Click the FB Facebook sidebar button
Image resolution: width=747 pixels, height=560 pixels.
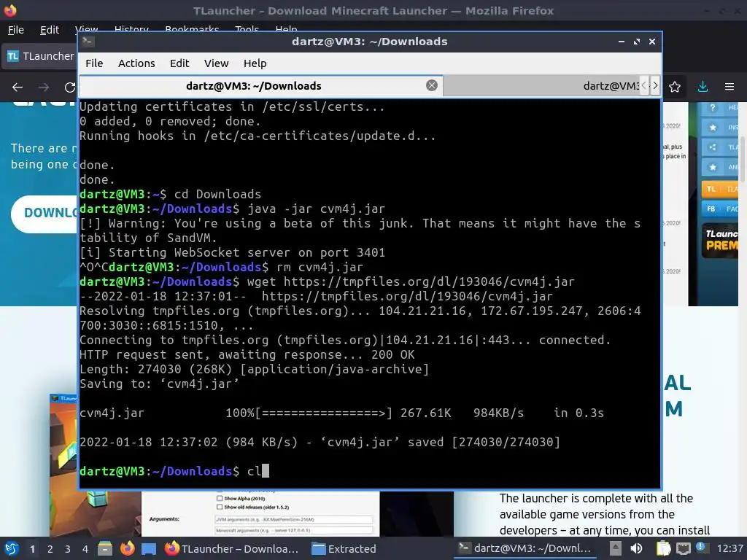(720, 209)
